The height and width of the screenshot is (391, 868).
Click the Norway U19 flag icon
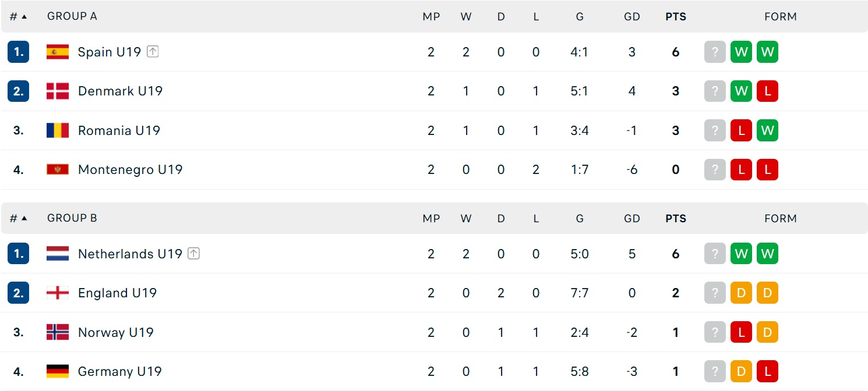pos(58,332)
